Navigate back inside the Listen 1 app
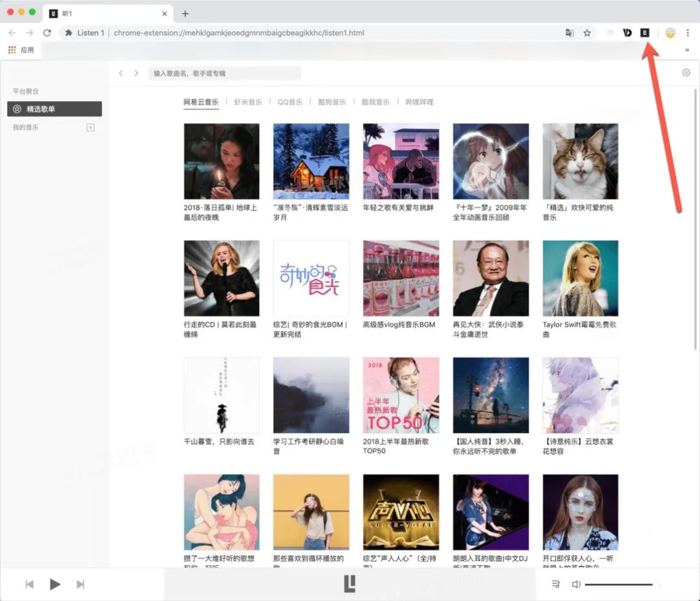The width and height of the screenshot is (700, 601). pyautogui.click(x=121, y=73)
